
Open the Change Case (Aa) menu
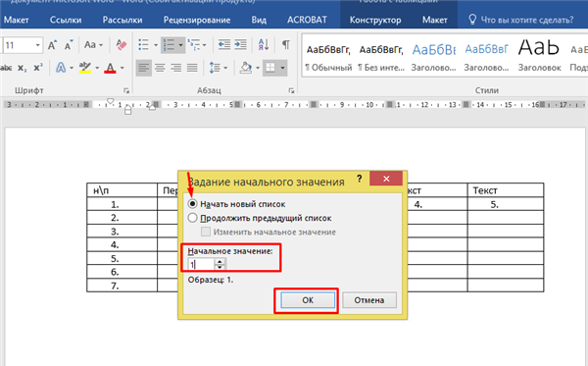point(93,45)
